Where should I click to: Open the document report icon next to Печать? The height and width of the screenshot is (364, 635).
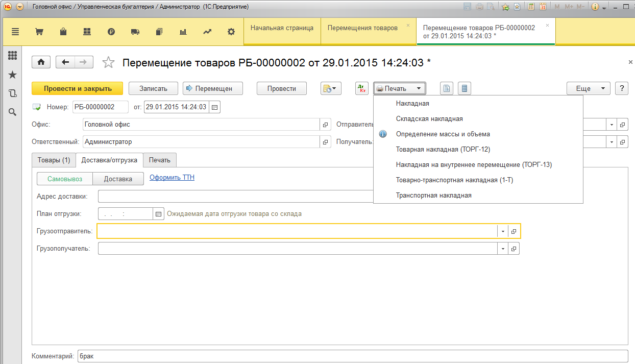pyautogui.click(x=447, y=88)
